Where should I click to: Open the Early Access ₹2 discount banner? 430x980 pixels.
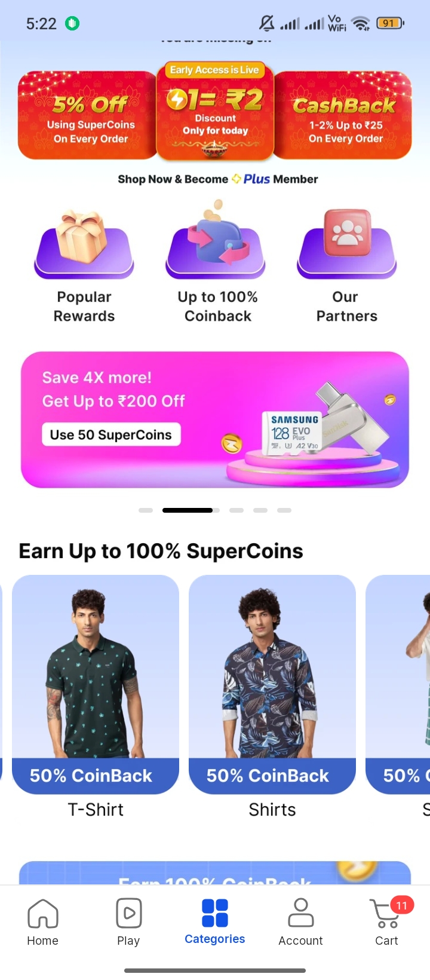[x=215, y=111]
